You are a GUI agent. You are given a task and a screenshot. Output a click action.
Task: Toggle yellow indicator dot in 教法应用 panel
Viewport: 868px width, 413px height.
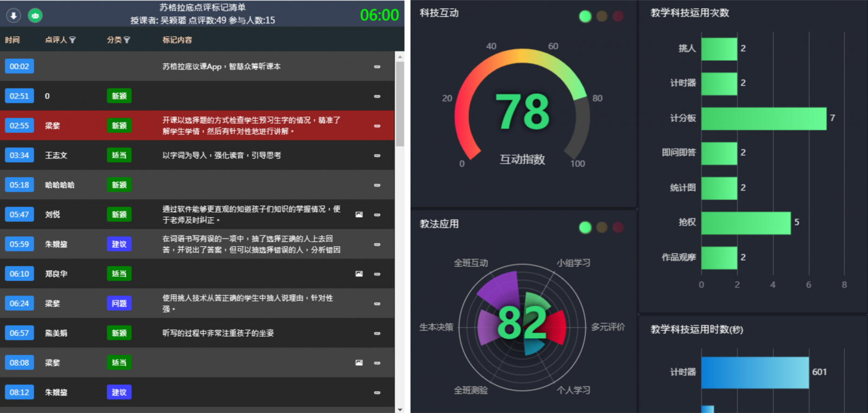point(602,227)
